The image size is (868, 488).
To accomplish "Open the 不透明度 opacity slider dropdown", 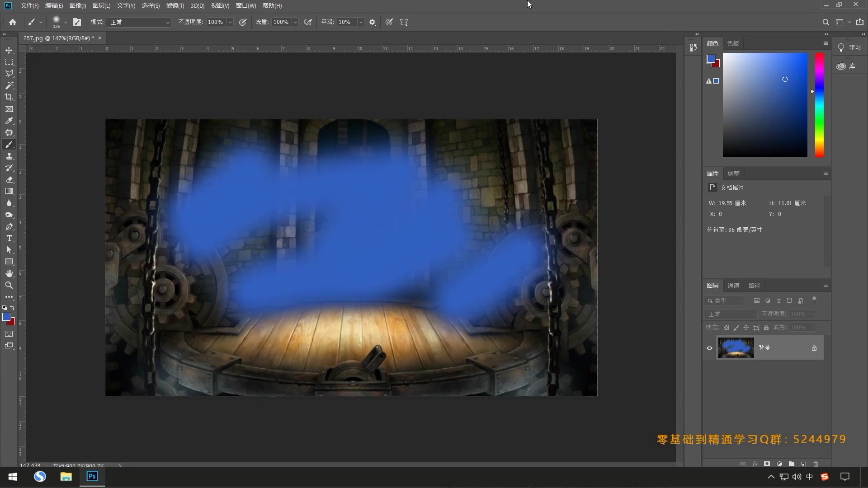I will tap(230, 22).
